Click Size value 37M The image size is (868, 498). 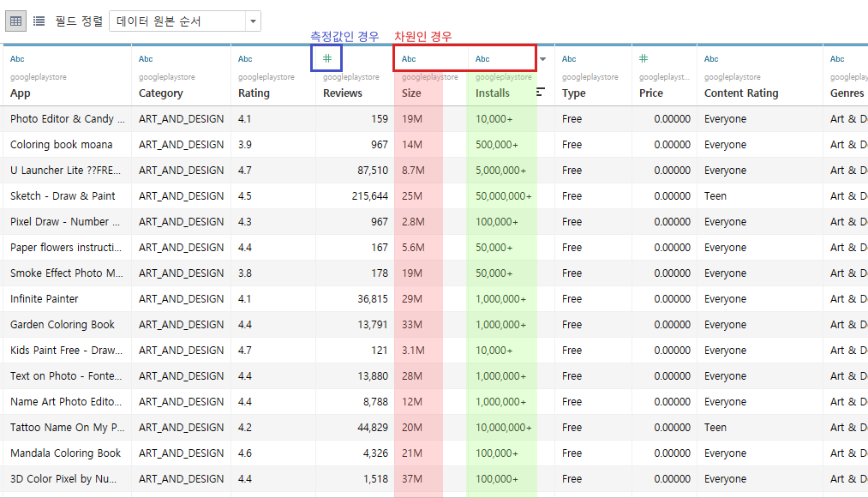tap(412, 478)
